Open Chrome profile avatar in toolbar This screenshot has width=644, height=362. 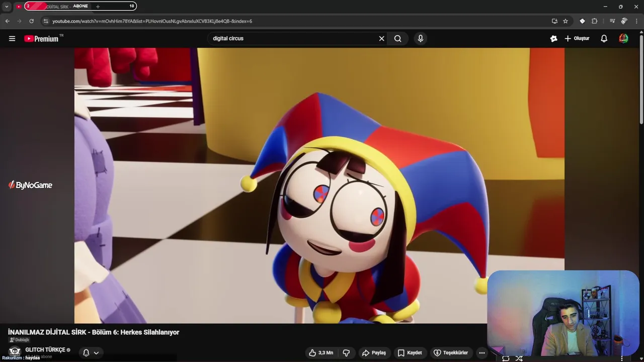coord(624,21)
